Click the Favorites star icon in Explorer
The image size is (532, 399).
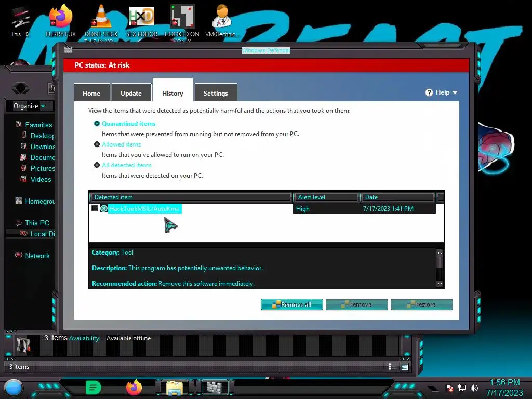pyautogui.click(x=19, y=125)
